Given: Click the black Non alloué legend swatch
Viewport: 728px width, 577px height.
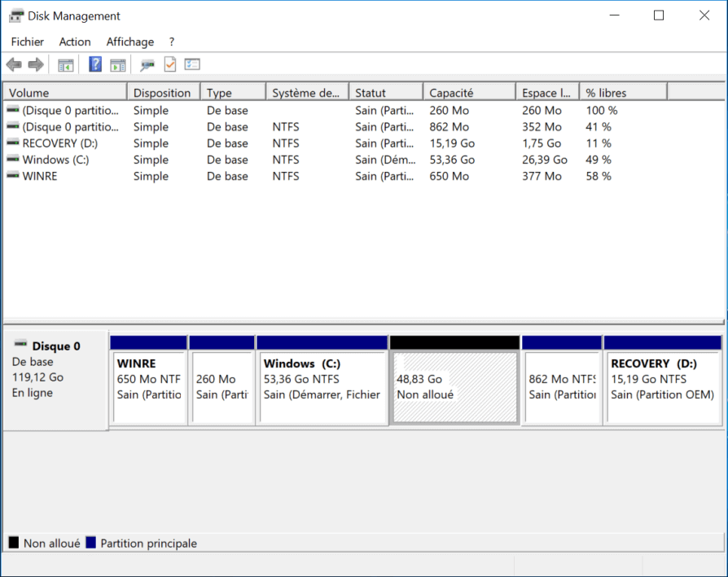Looking at the screenshot, I should [x=14, y=543].
